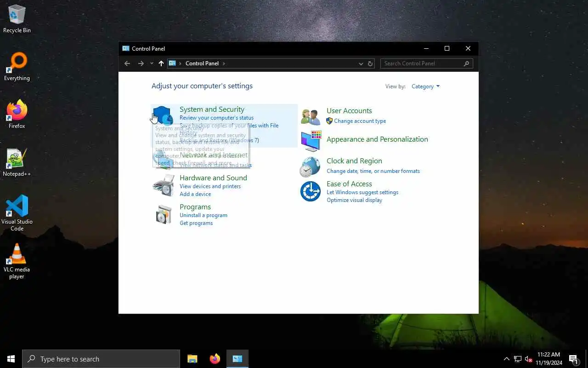Click the shield icon beside Change account type
Image resolution: width=588 pixels, height=368 pixels.
(x=329, y=121)
